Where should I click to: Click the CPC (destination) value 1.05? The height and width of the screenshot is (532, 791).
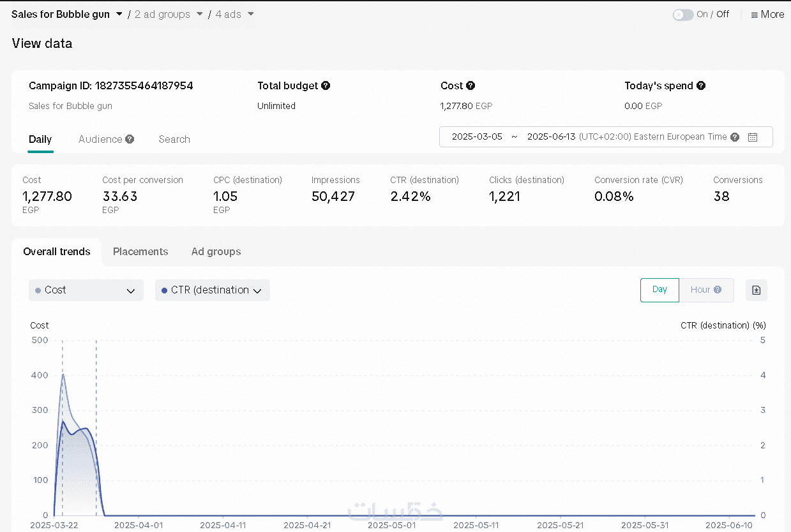[x=225, y=196]
